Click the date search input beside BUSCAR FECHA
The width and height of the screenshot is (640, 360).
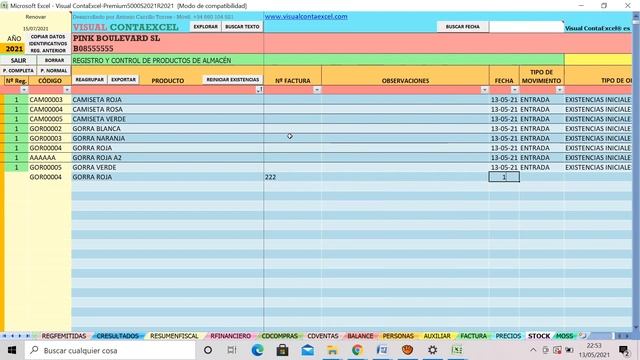(526, 27)
